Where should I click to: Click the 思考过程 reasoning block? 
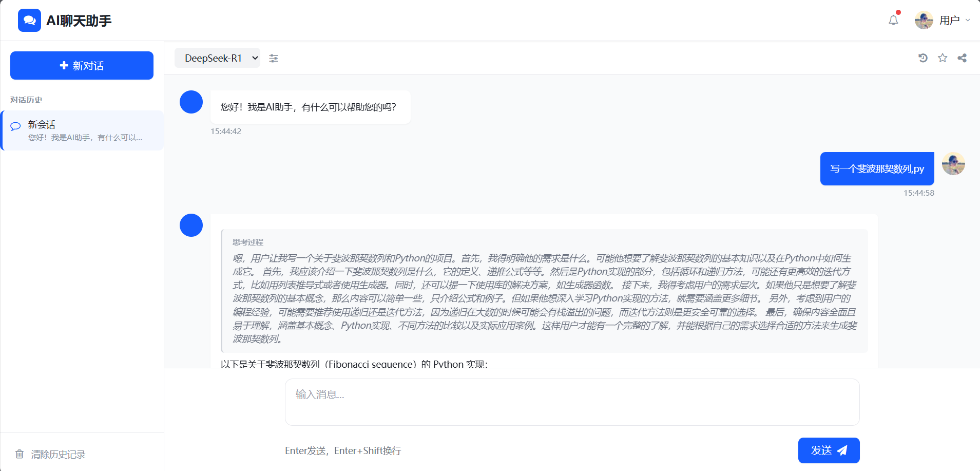tap(544, 291)
